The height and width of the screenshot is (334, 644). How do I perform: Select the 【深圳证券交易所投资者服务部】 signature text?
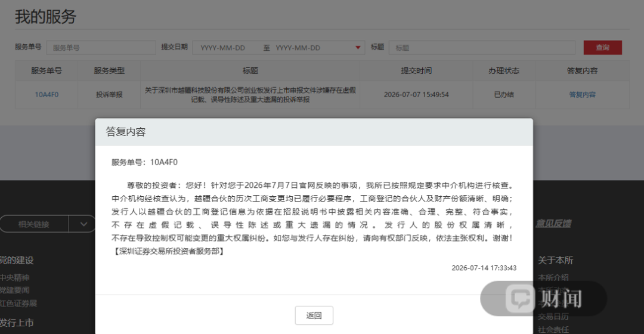(x=168, y=251)
